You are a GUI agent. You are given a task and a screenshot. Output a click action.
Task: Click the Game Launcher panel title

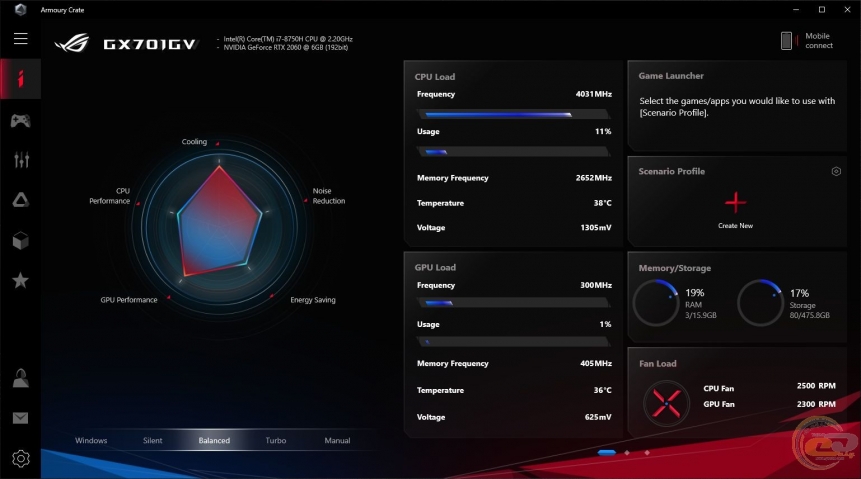point(671,76)
